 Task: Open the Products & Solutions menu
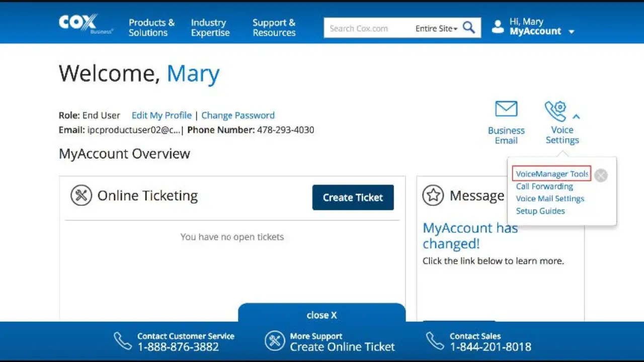tap(151, 28)
